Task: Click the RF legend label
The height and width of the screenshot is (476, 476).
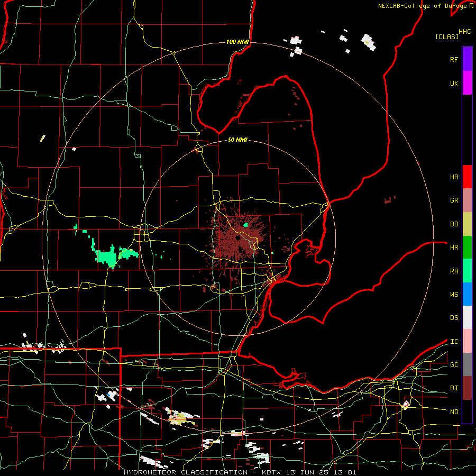Action: coord(454,59)
